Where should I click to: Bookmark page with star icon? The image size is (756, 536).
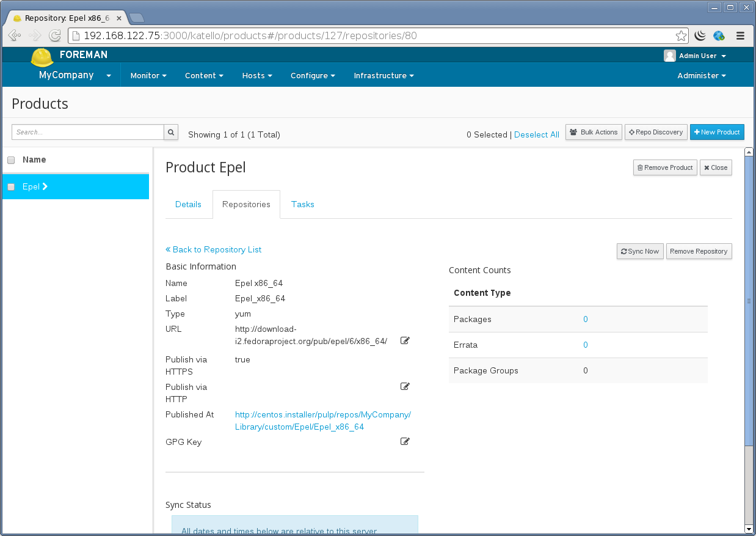pos(681,35)
